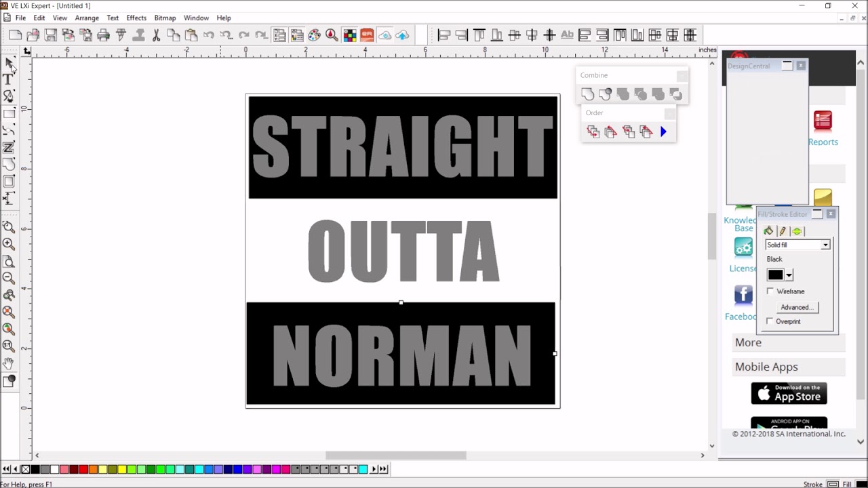Pick the Zoom In magnifier tool

point(9,244)
